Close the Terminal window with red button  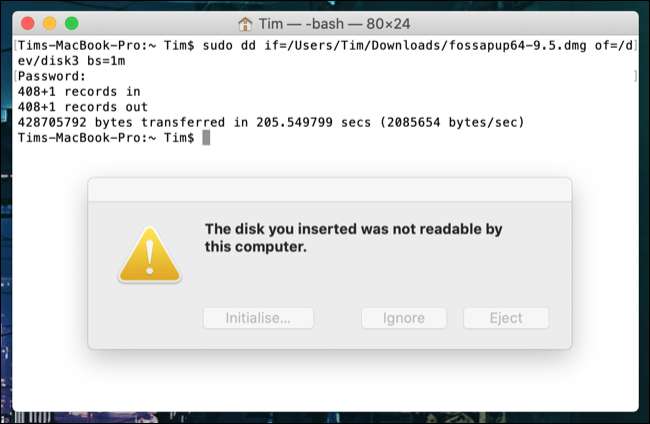click(x=25, y=23)
